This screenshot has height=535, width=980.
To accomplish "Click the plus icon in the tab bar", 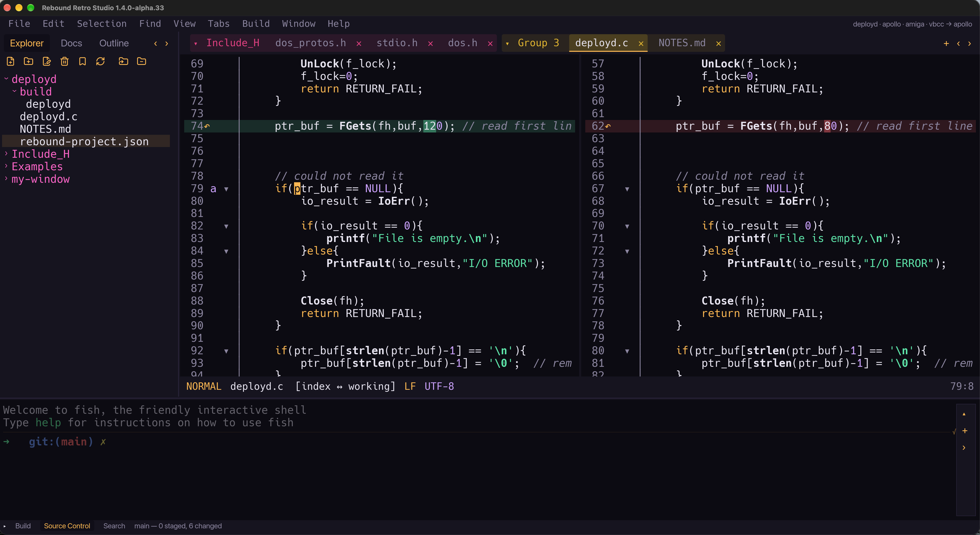I will coord(946,44).
